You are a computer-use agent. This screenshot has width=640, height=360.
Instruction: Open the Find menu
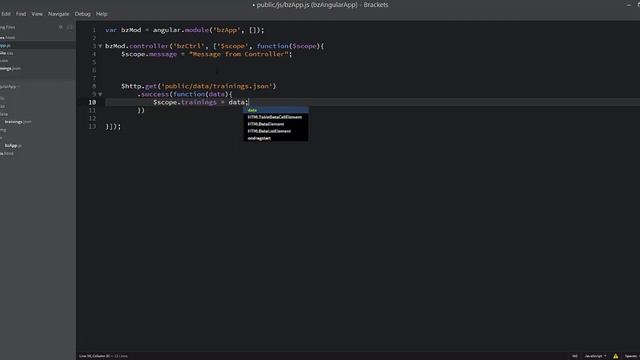tap(21, 14)
